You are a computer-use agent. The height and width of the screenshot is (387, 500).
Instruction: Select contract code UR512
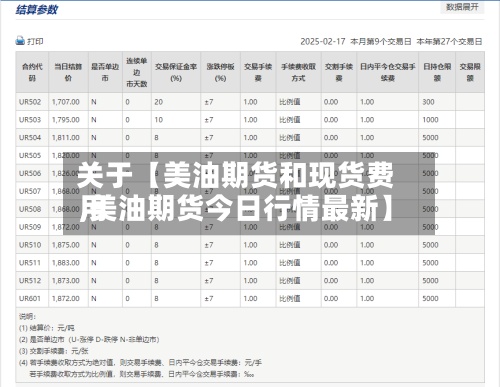click(30, 281)
